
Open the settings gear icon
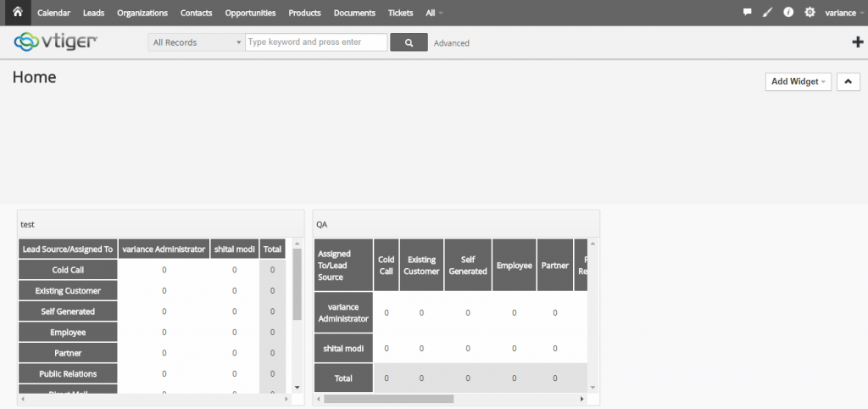(810, 12)
